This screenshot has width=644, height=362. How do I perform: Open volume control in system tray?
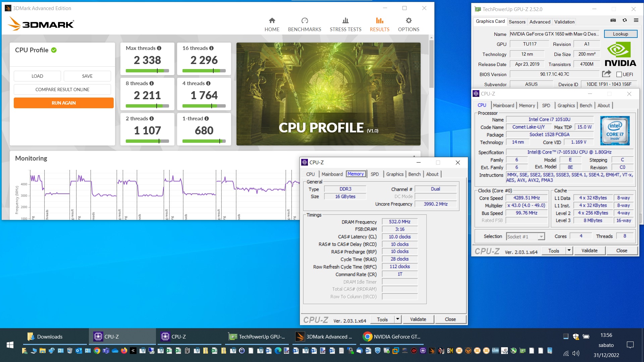coord(576,353)
